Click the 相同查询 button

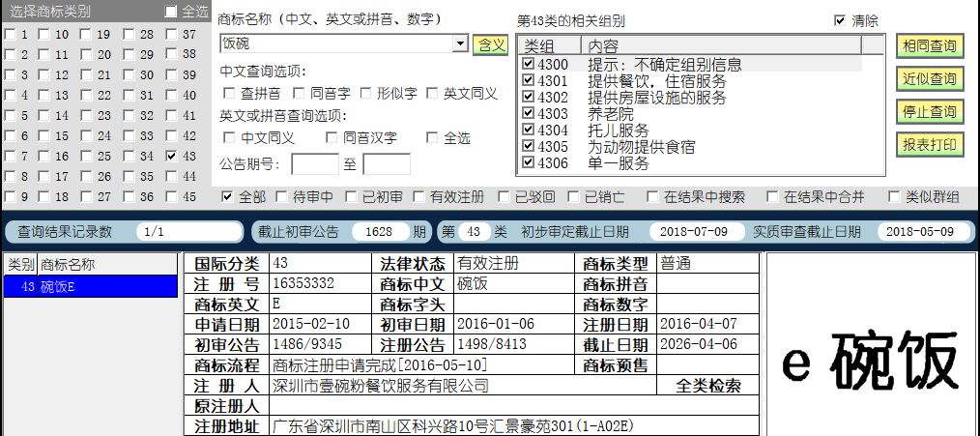pos(929,45)
